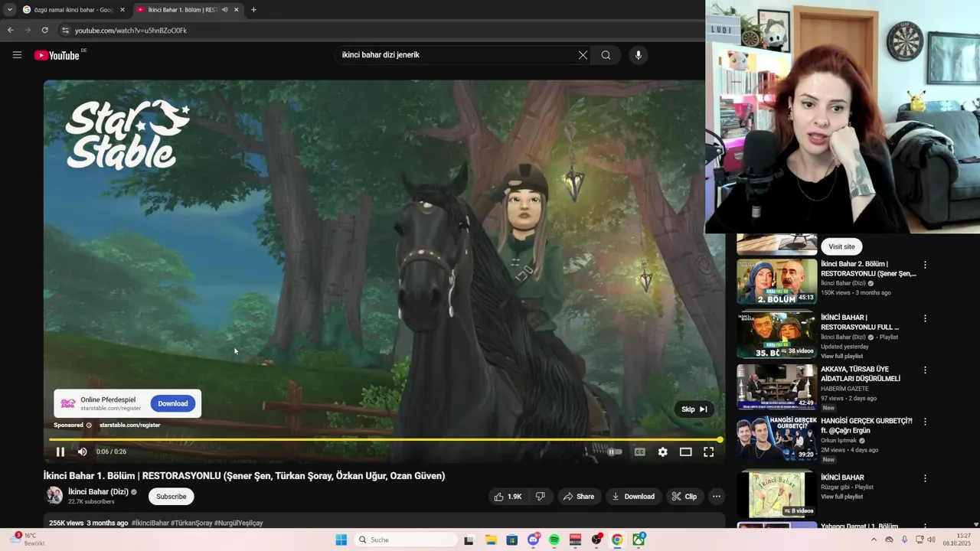The image size is (980, 551).
Task: Go back in browser history
Action: point(10,31)
